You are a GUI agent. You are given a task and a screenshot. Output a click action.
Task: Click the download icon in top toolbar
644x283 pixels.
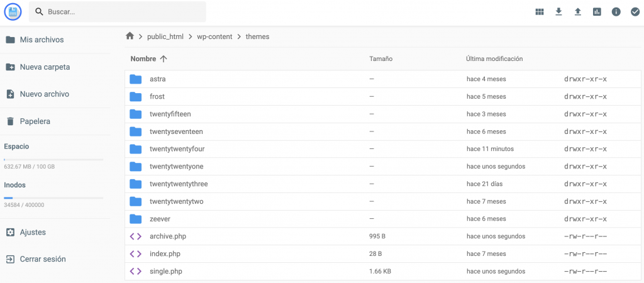tap(558, 12)
